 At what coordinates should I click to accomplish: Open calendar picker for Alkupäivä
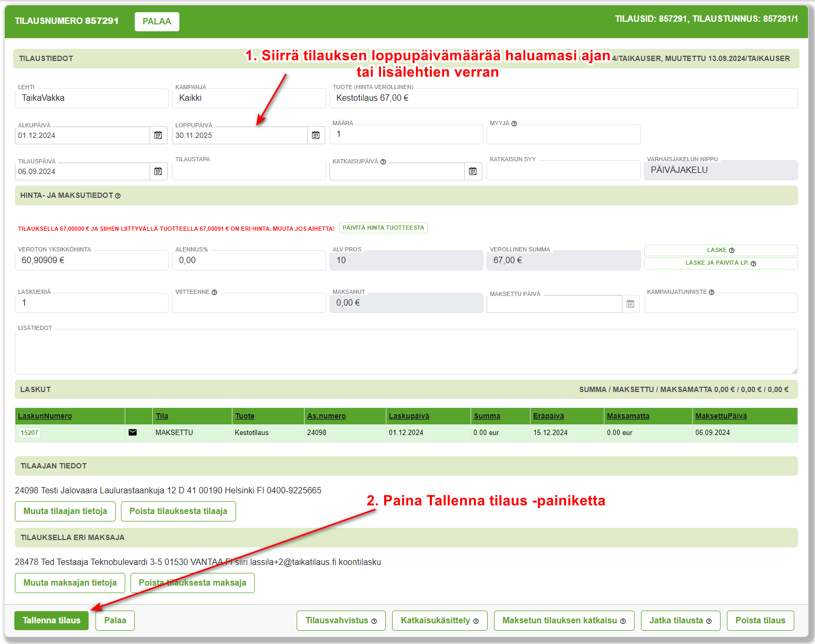point(158,135)
